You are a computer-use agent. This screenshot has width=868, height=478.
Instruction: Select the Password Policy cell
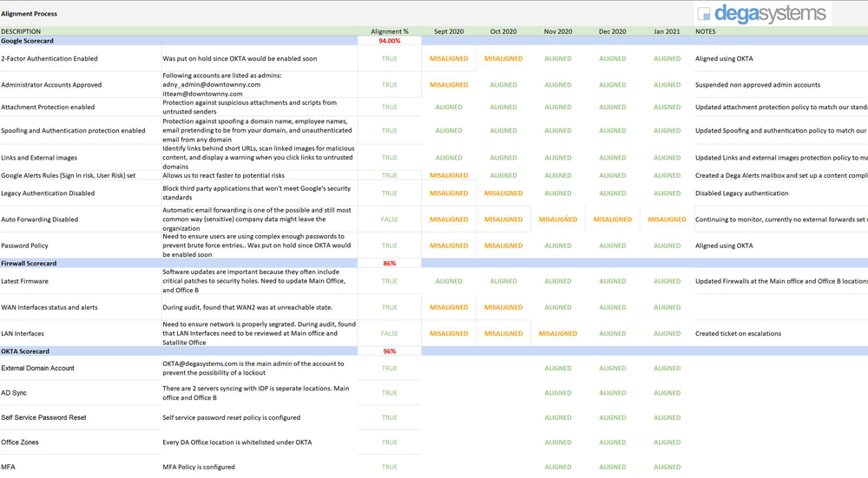(x=80, y=246)
